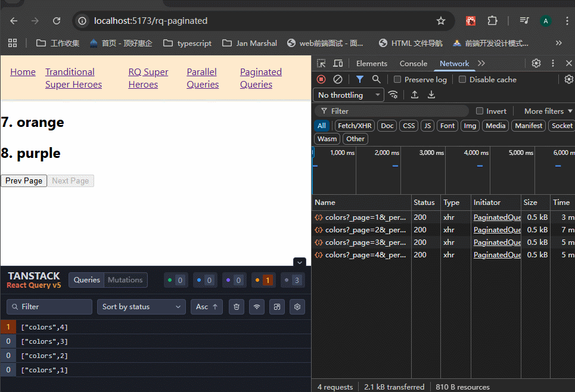Screen dimensions: 575x392
Task: Open the More filters dropdown
Action: pos(548,111)
